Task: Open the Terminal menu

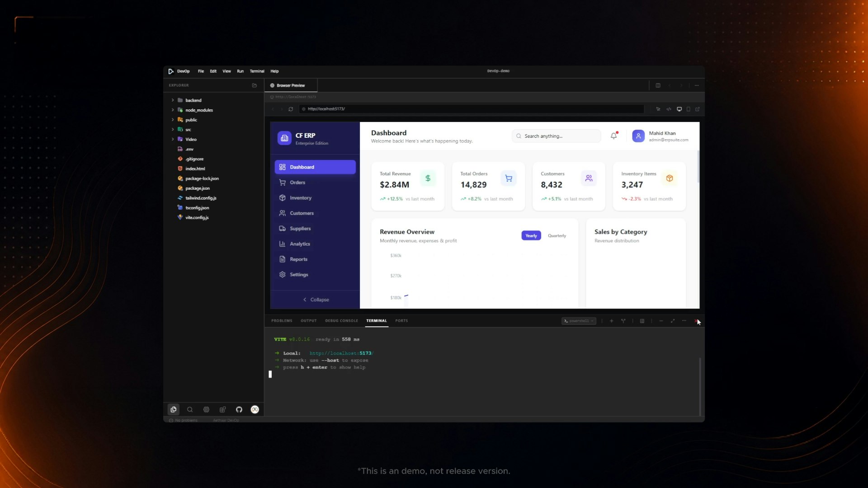Action: [x=257, y=71]
